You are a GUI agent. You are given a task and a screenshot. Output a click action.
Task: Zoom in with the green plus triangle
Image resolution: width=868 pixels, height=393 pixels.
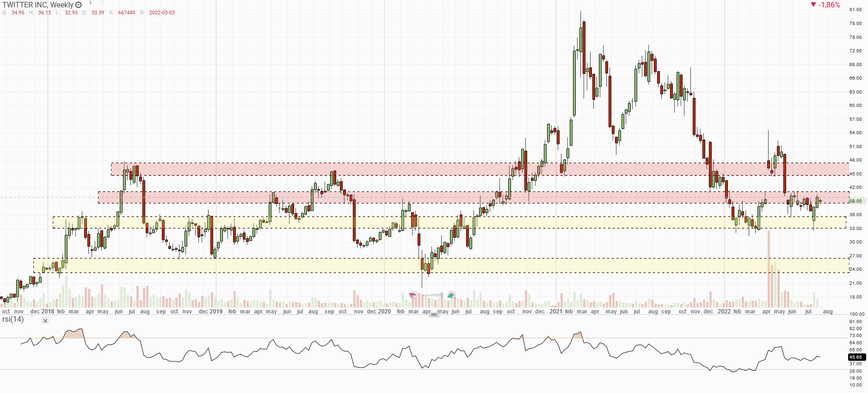pyautogui.click(x=451, y=295)
